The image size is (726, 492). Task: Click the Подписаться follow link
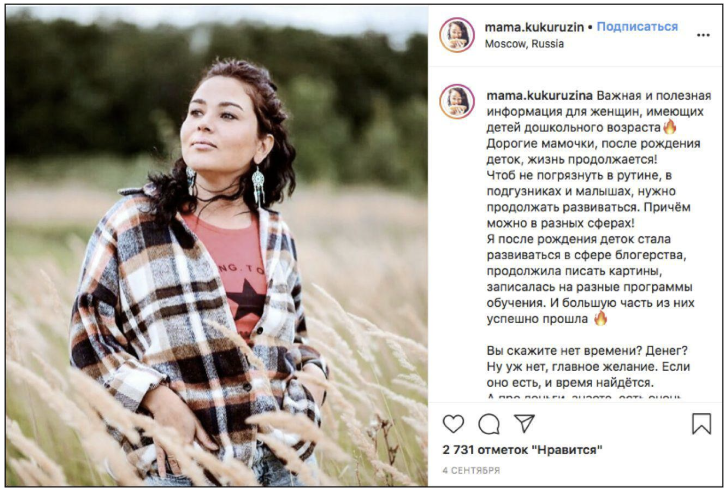pyautogui.click(x=637, y=27)
